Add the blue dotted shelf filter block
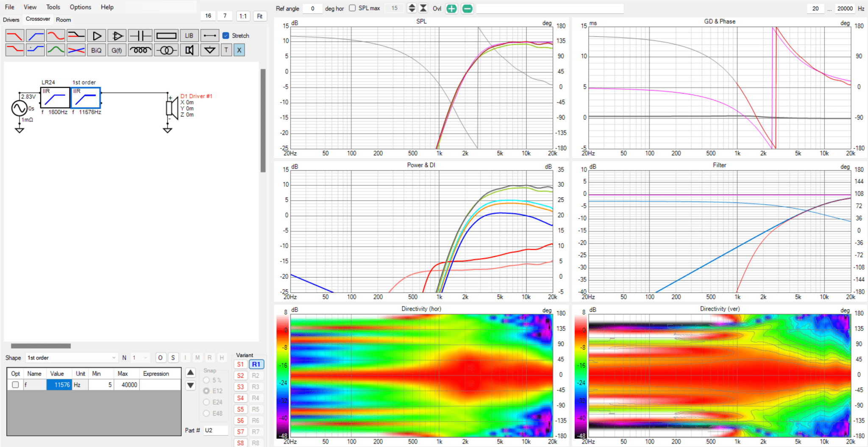 pos(35,50)
